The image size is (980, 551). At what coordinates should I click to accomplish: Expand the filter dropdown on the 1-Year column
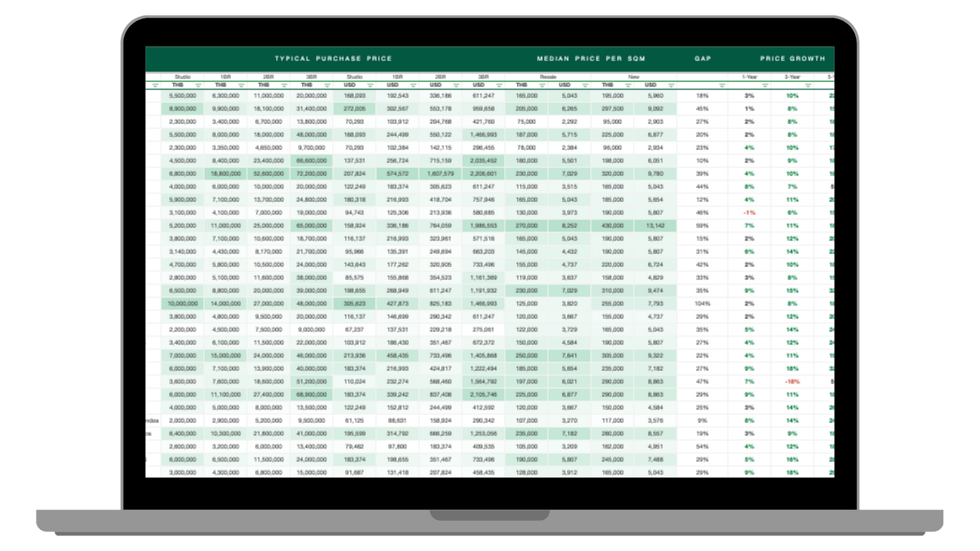click(x=766, y=86)
